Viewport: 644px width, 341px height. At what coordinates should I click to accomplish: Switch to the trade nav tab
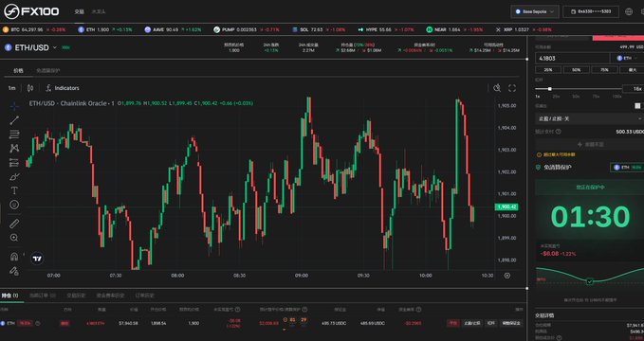click(79, 11)
